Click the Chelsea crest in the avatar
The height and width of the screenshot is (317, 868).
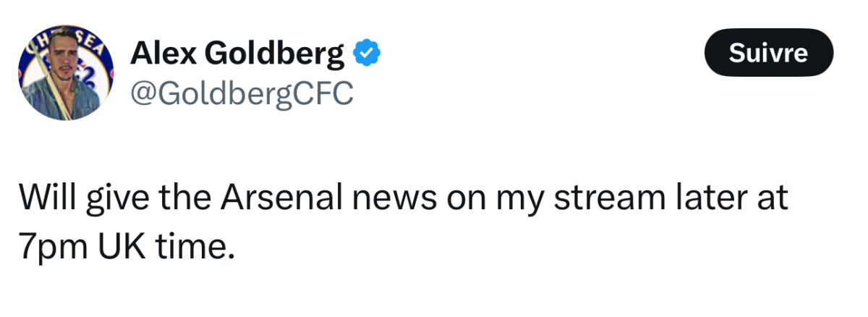[x=68, y=75]
